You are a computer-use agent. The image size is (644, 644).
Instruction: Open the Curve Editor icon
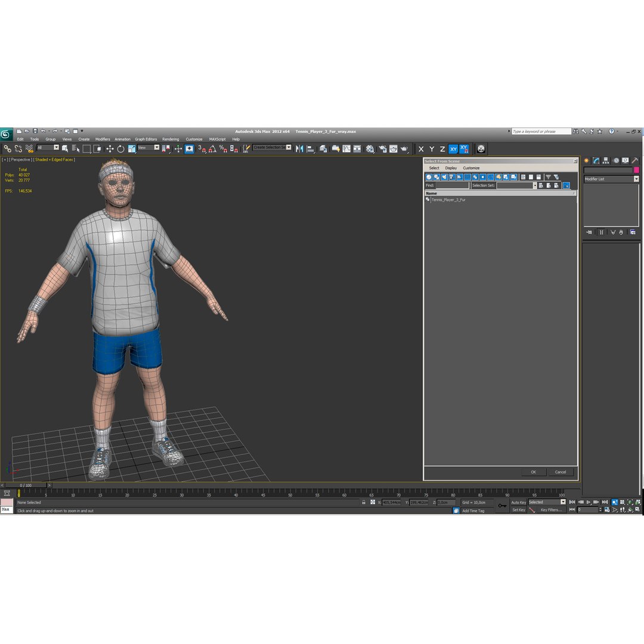pyautogui.click(x=346, y=148)
